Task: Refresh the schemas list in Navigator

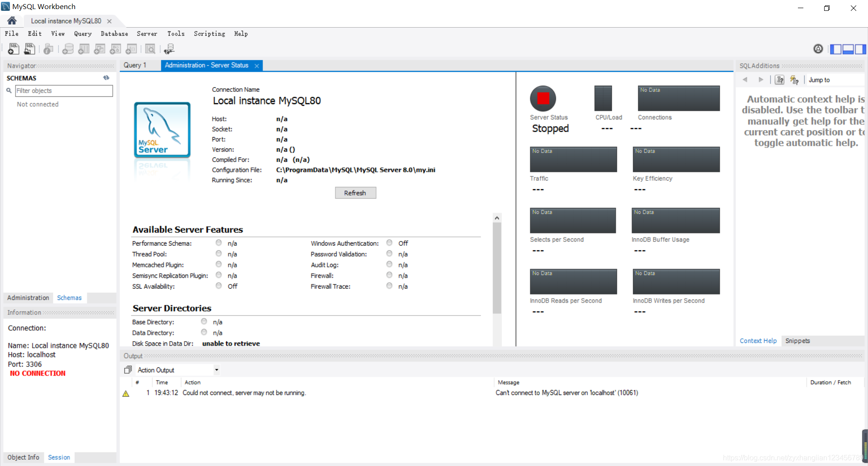Action: coord(106,78)
